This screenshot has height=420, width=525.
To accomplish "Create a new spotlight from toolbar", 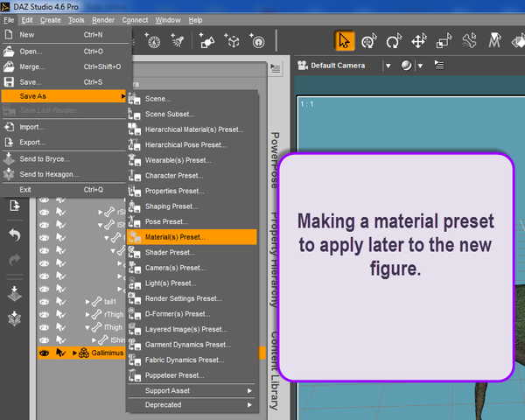I will [x=178, y=41].
